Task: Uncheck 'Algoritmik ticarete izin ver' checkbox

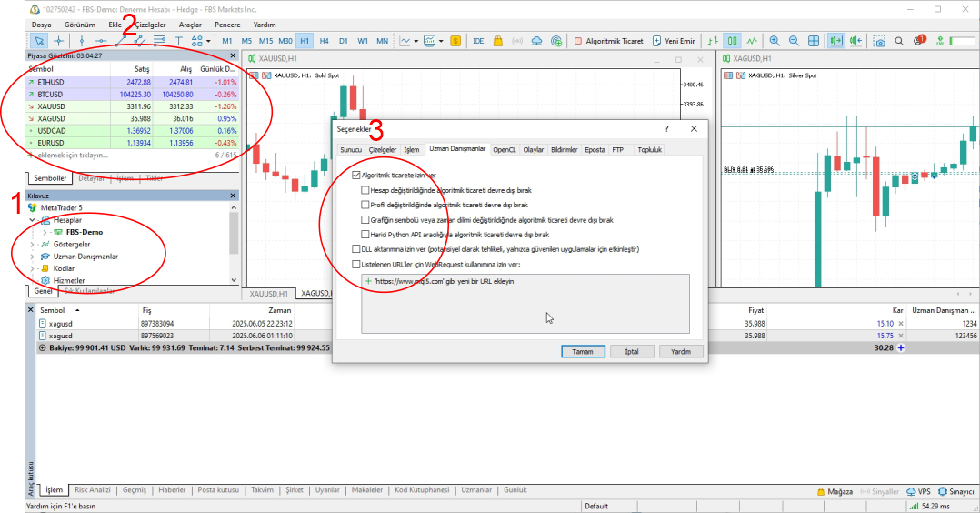Action: coord(356,175)
